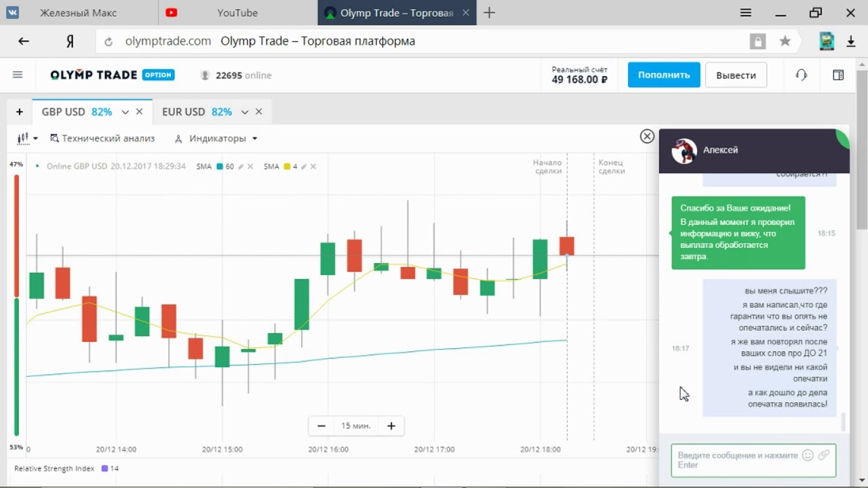The height and width of the screenshot is (488, 868).
Task: Click the teal SMA 60 color swatch
Action: click(x=220, y=167)
